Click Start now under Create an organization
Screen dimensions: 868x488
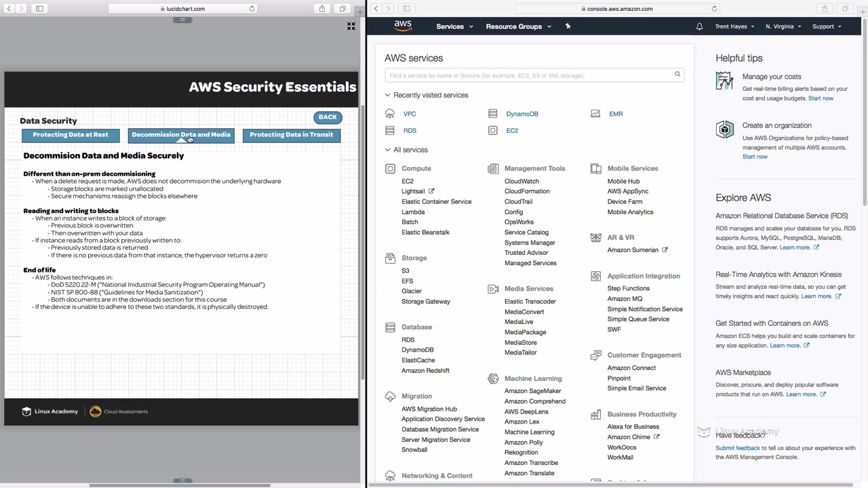755,157
